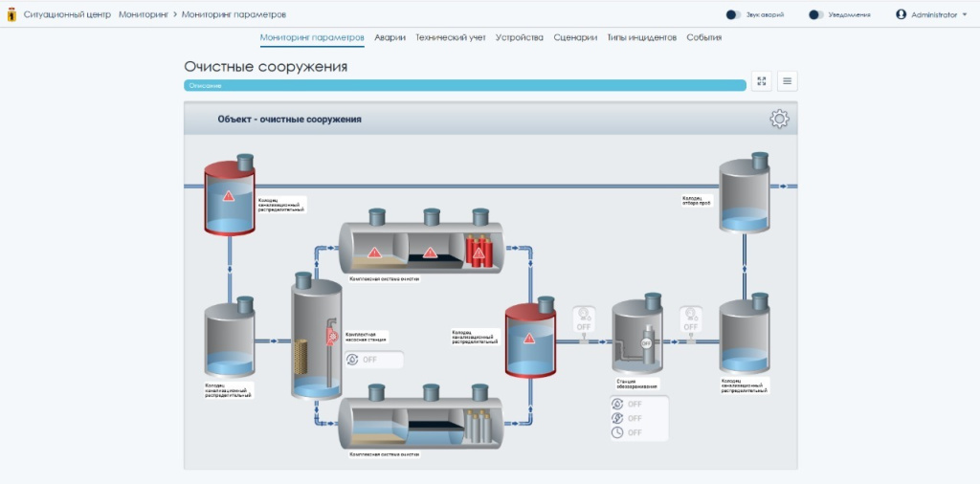Open the hamburger menu button

tap(787, 81)
